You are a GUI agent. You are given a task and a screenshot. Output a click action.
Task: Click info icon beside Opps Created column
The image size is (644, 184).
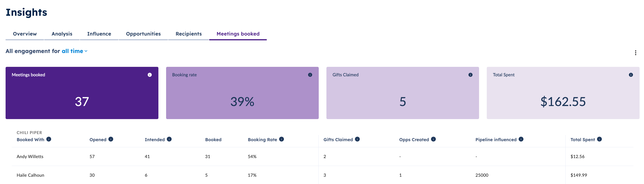pos(433,139)
